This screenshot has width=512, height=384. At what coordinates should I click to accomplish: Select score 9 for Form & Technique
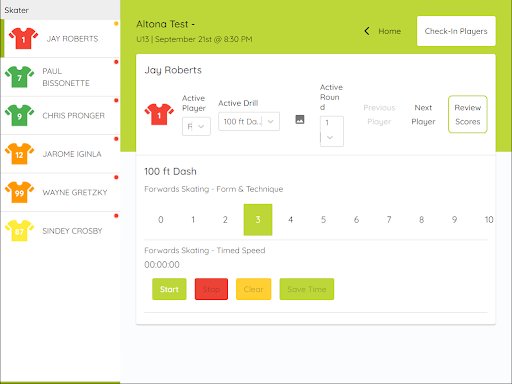tap(454, 220)
